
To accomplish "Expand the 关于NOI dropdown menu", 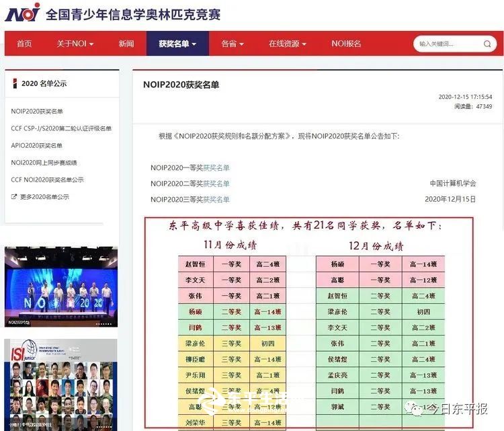I will pyautogui.click(x=75, y=44).
